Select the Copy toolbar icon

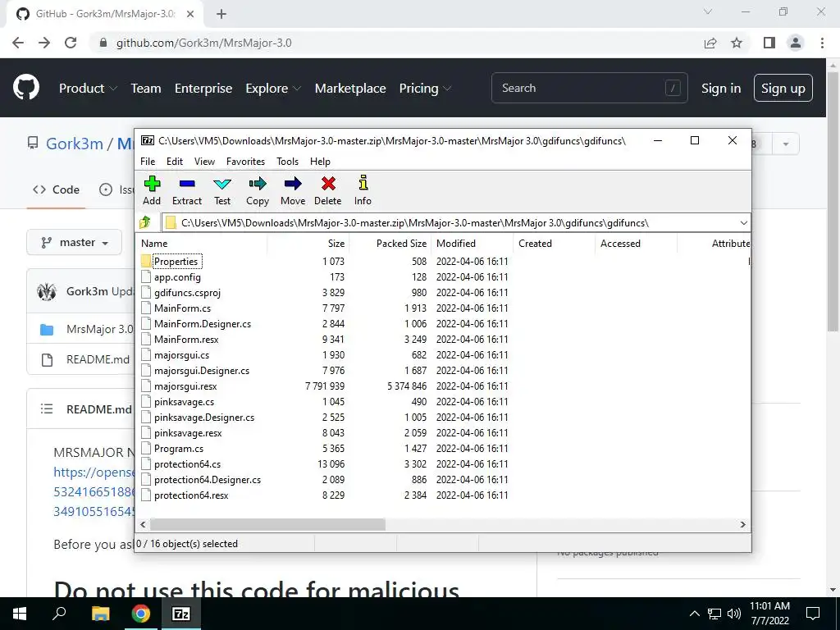(258, 190)
